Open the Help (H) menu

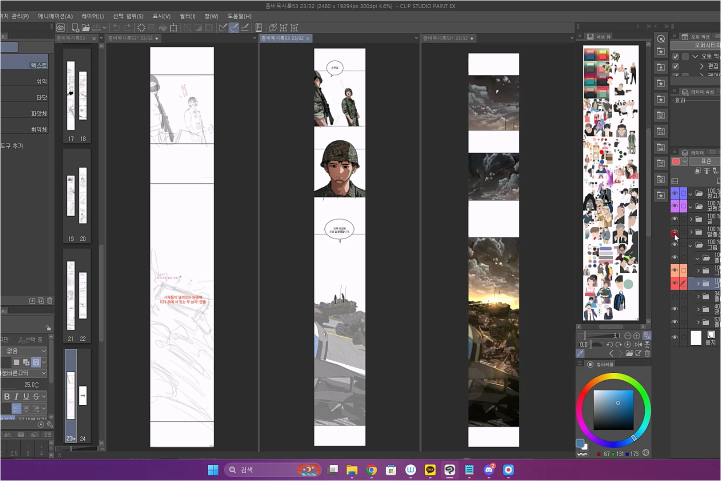coord(239,16)
